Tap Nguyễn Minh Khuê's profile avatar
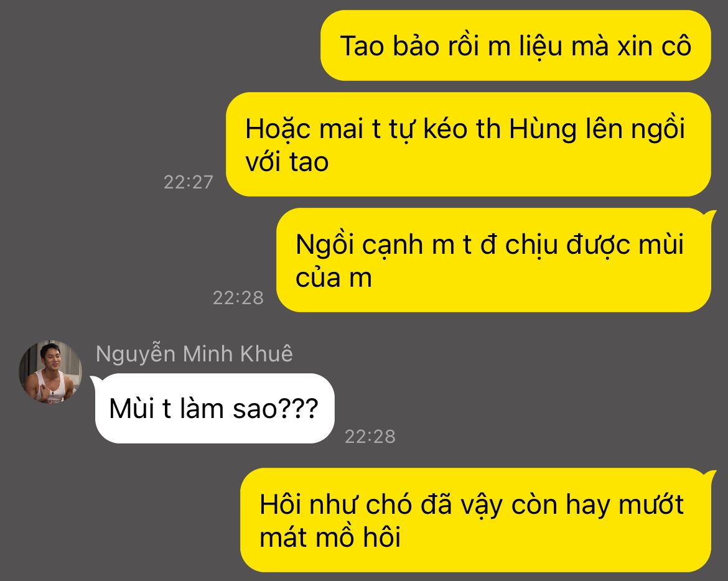728x581 pixels. point(50,372)
